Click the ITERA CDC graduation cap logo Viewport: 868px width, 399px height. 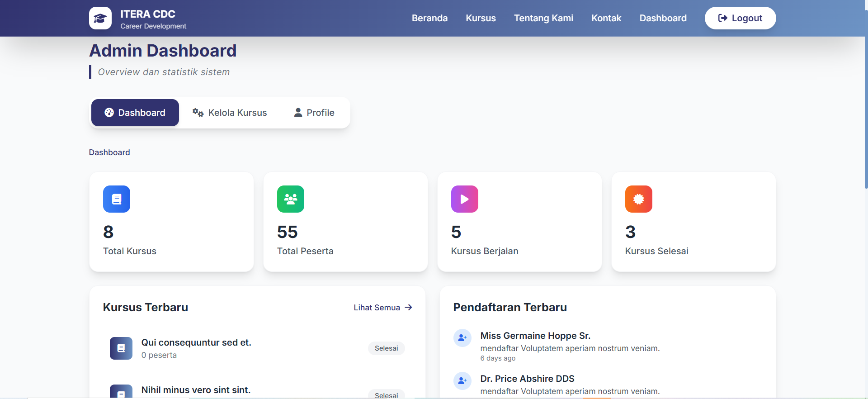coord(100,18)
